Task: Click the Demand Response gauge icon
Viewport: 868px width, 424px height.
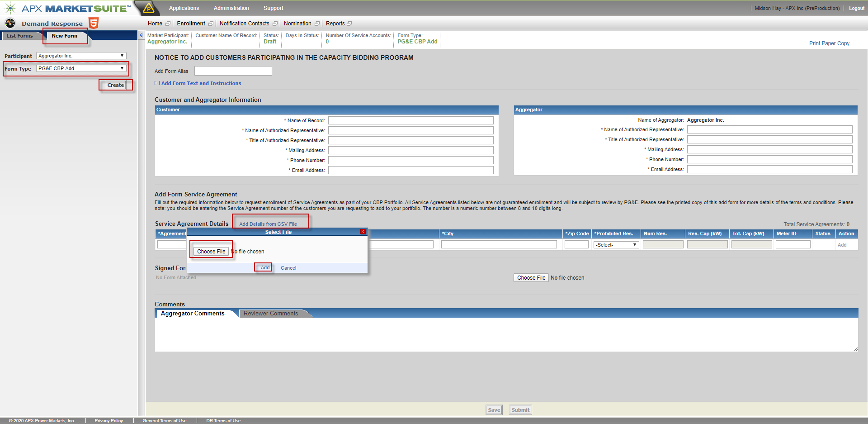Action: pos(10,23)
